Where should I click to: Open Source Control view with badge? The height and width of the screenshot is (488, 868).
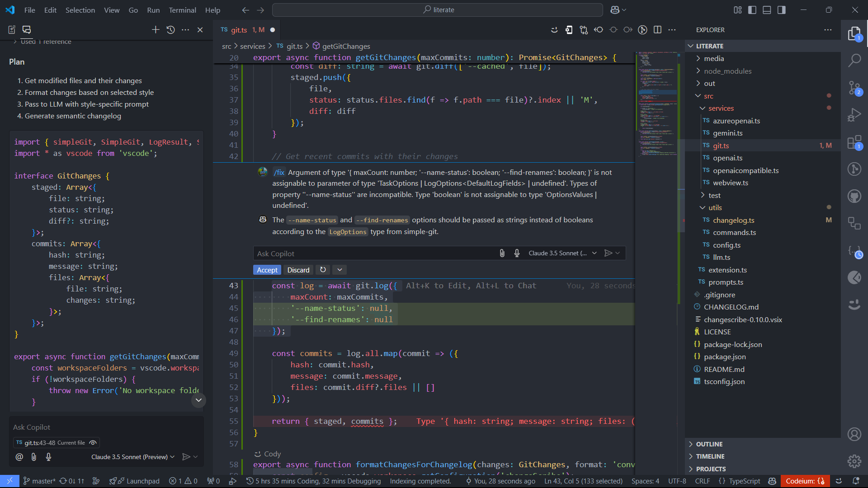pyautogui.click(x=854, y=88)
